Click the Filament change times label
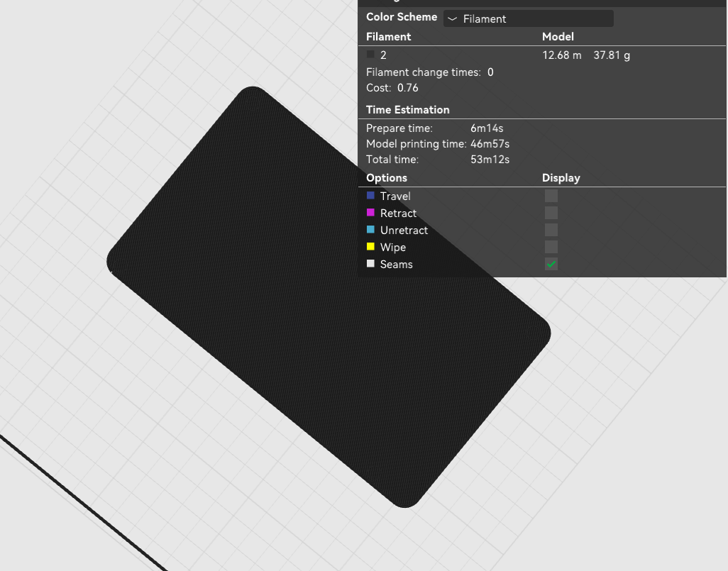The image size is (728, 571). (x=424, y=72)
